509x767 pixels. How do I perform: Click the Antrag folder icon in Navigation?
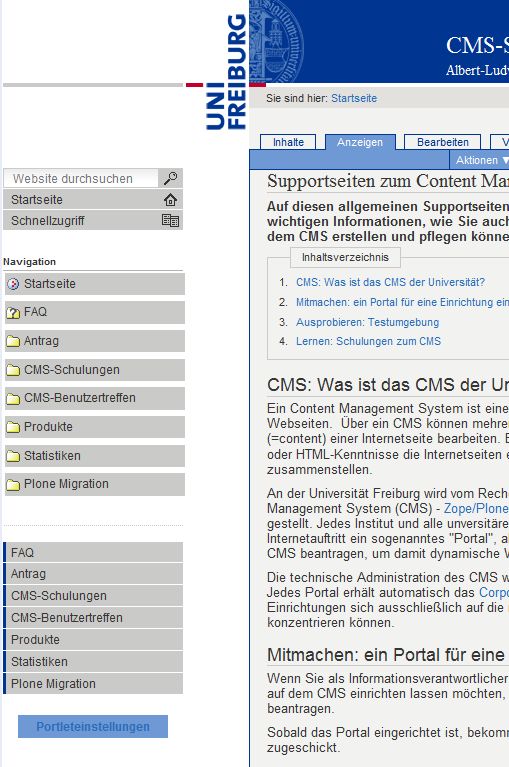click(13, 341)
